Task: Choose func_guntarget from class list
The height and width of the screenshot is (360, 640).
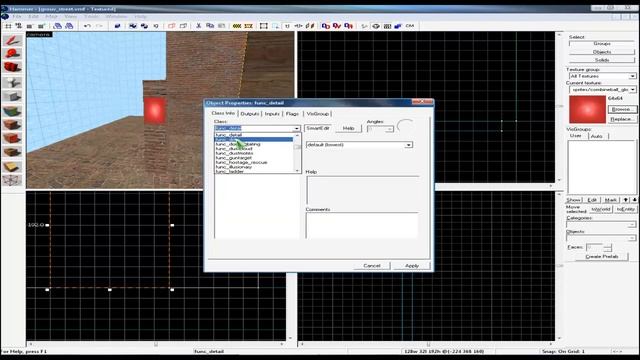Action: click(234, 158)
